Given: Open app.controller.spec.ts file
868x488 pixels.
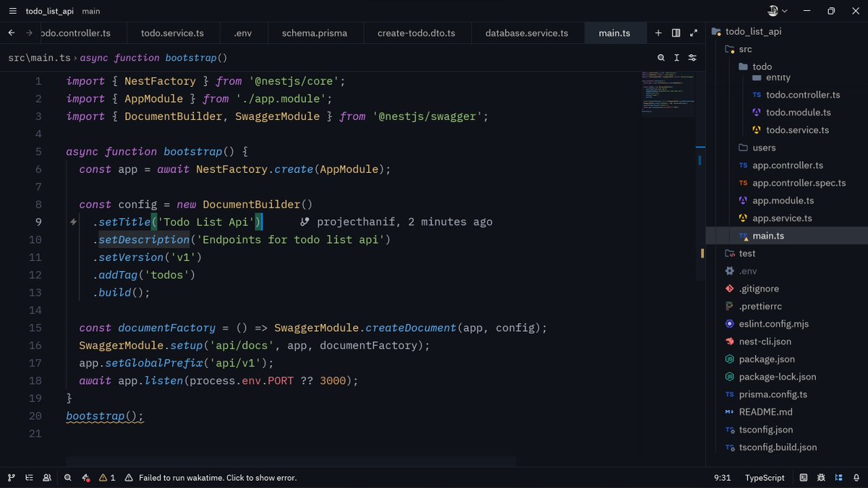Looking at the screenshot, I should (787, 183).
